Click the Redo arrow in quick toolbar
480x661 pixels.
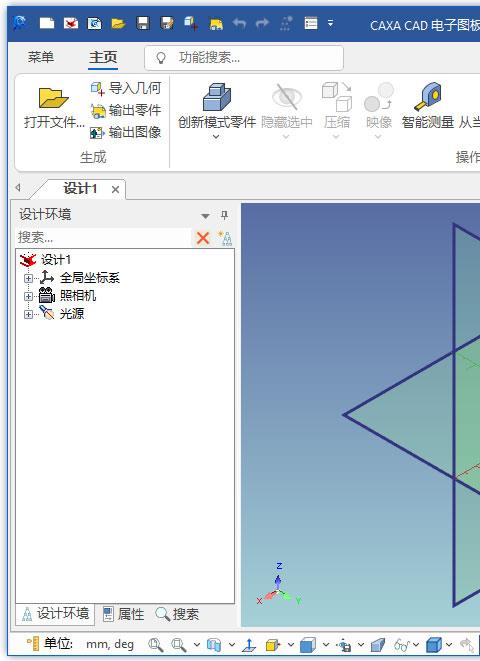click(262, 23)
